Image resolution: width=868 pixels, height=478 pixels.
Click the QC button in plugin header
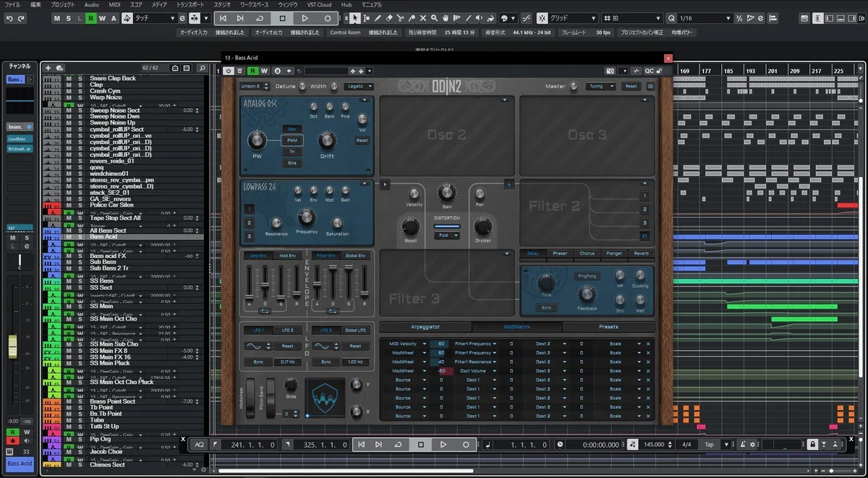649,71
